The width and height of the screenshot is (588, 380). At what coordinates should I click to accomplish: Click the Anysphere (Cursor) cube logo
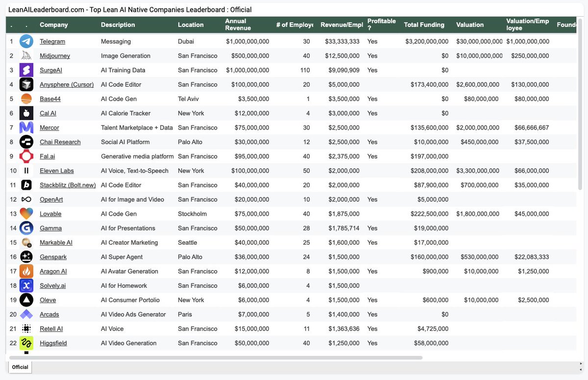click(x=26, y=84)
